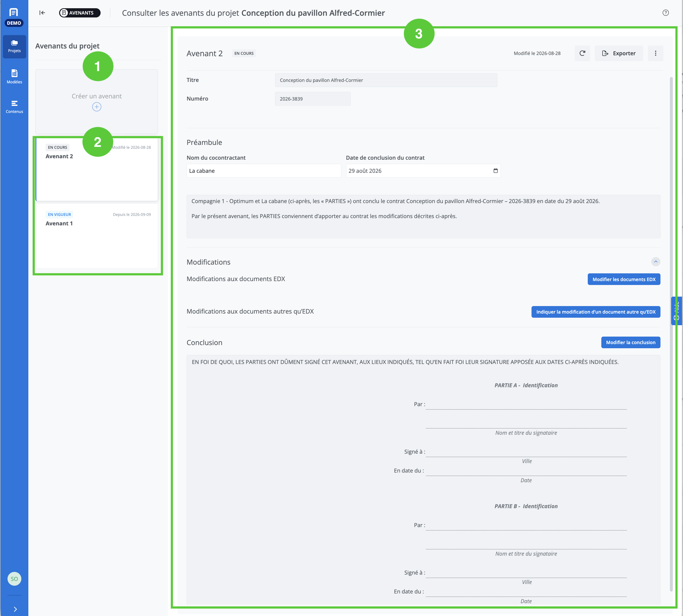Click the blue side tab on right edge
Image resolution: width=683 pixels, height=616 pixels.
(x=676, y=311)
